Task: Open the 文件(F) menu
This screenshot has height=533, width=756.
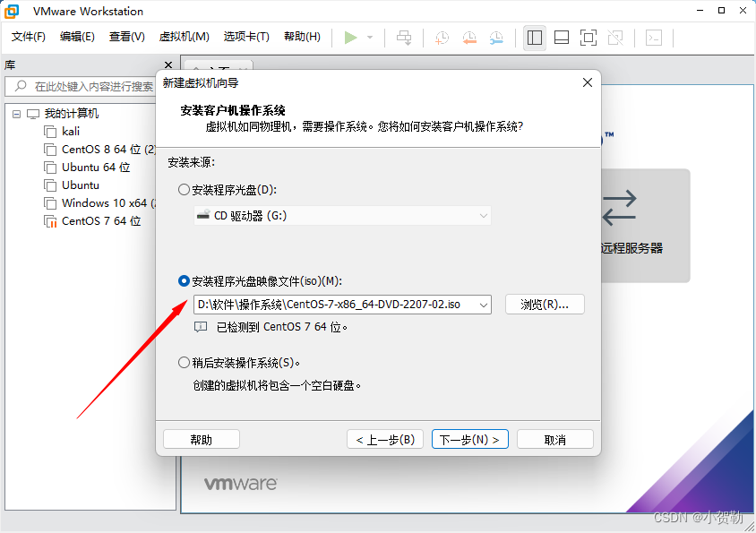Action: tap(29, 37)
